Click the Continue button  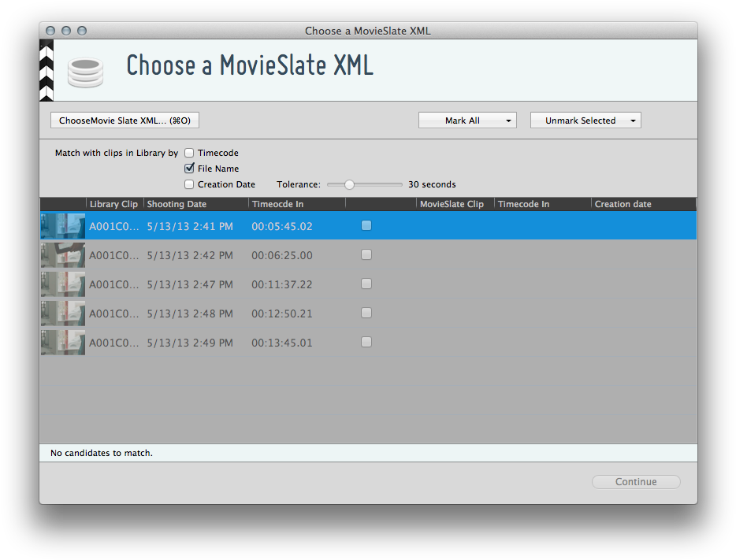[635, 481]
